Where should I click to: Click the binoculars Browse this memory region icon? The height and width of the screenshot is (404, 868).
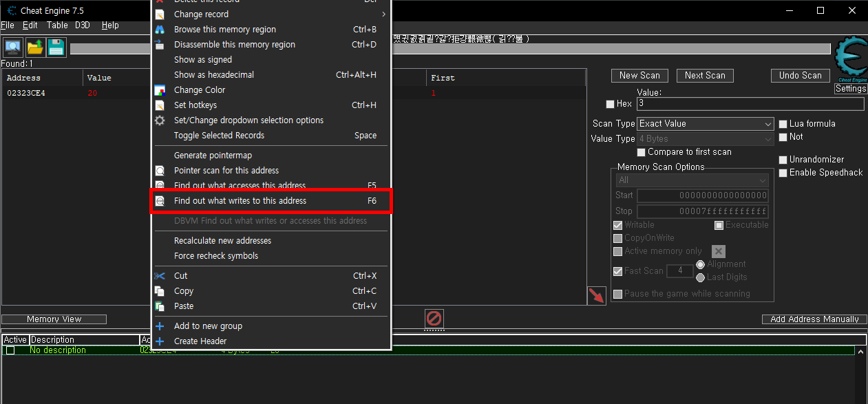click(x=160, y=30)
